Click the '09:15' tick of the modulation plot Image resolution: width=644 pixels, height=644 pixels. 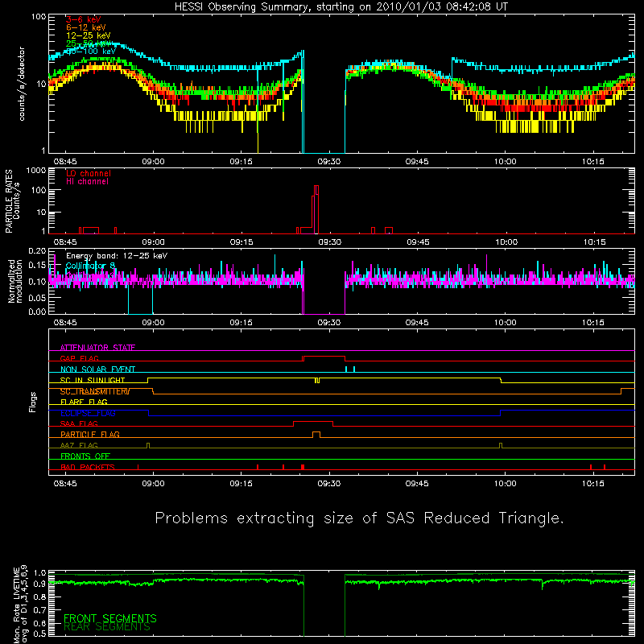241,323
